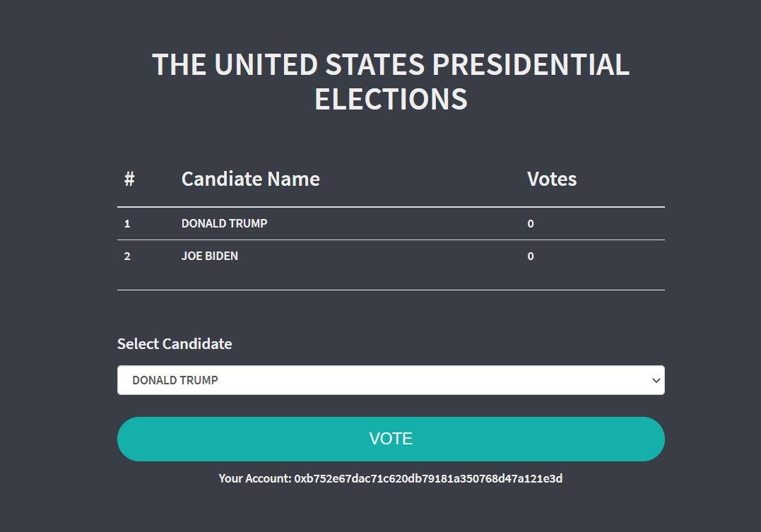This screenshot has width=761, height=532.
Task: Click Donald Trump's vote count of 0
Action: tap(531, 223)
